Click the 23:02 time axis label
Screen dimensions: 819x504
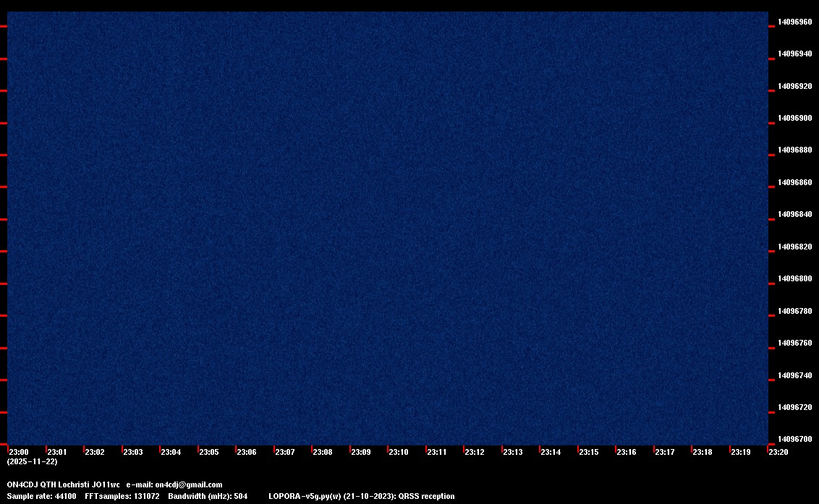(95, 452)
